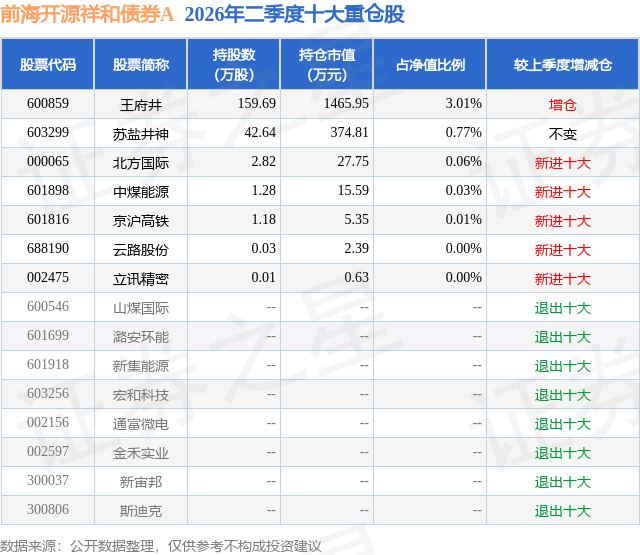640x555 pixels.
Task: Click stock code 688190
Action: point(48,248)
